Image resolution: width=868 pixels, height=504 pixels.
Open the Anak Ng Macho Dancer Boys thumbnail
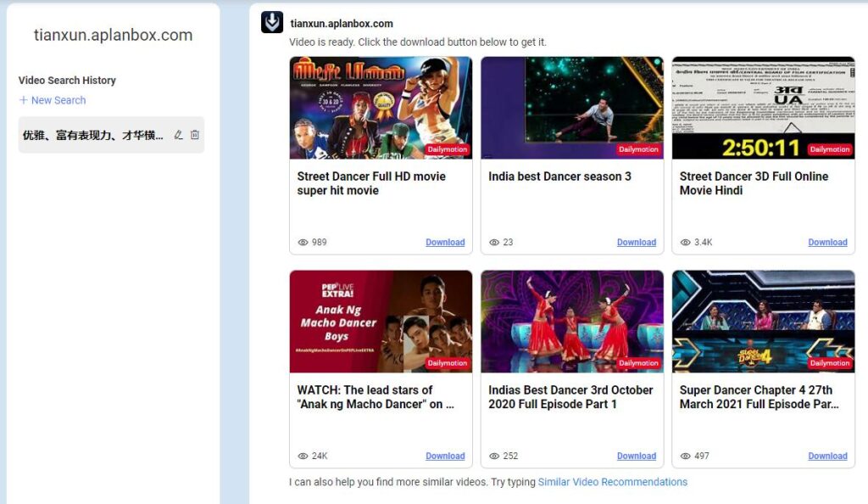click(x=381, y=322)
